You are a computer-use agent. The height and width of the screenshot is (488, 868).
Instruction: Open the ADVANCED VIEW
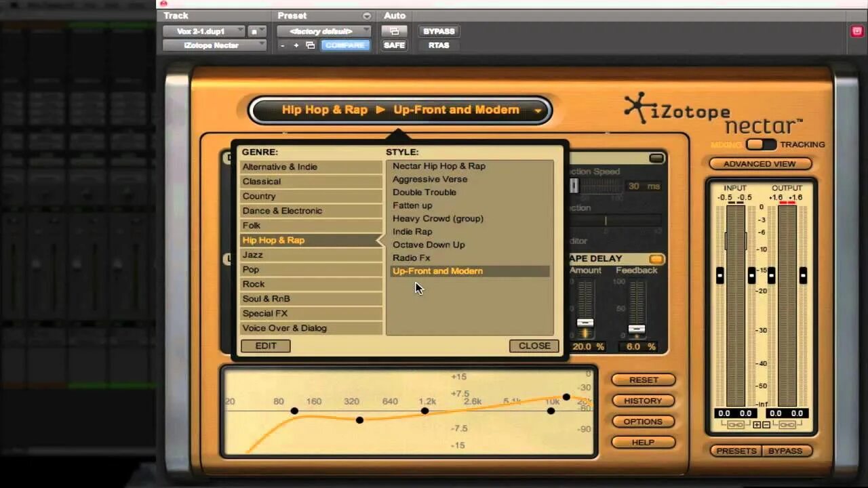[759, 164]
